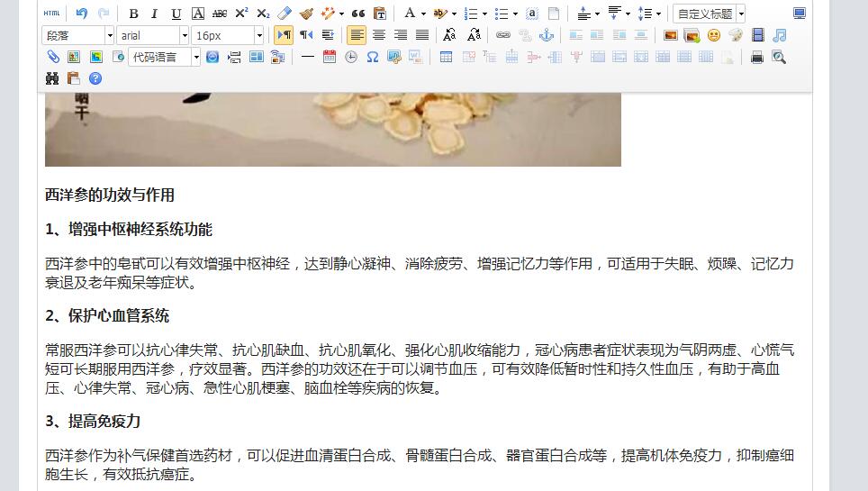
Task: Apply superscript formatting
Action: tap(241, 14)
